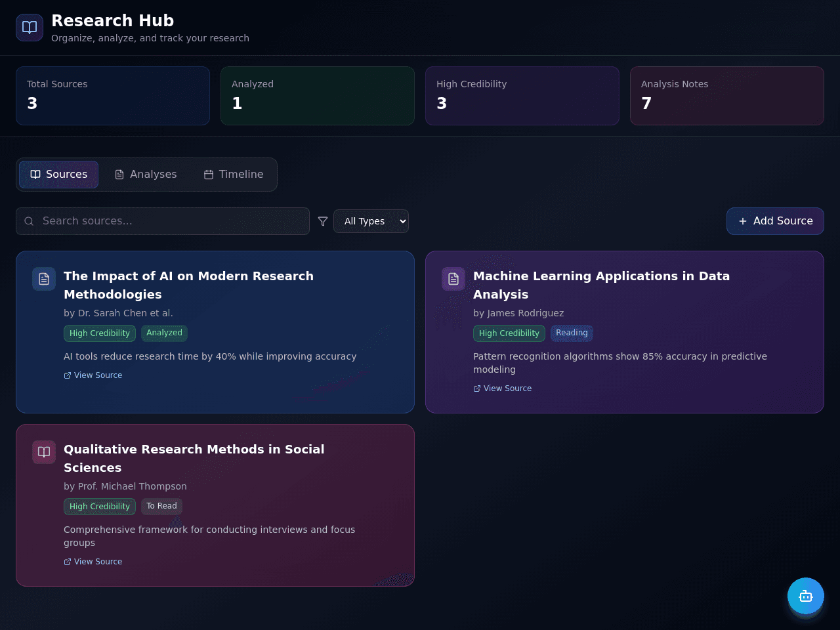Click the To Read status badge

click(161, 507)
